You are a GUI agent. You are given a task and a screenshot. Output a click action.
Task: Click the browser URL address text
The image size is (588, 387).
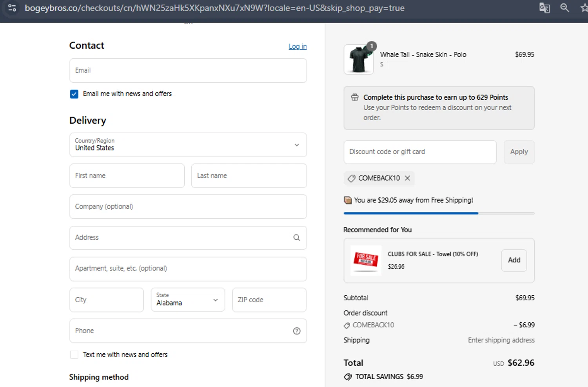coord(214,8)
